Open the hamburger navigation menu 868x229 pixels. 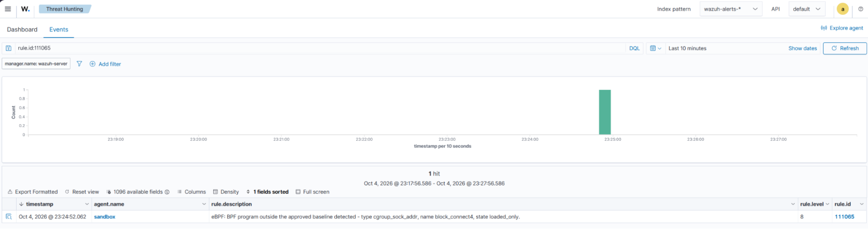tap(8, 9)
